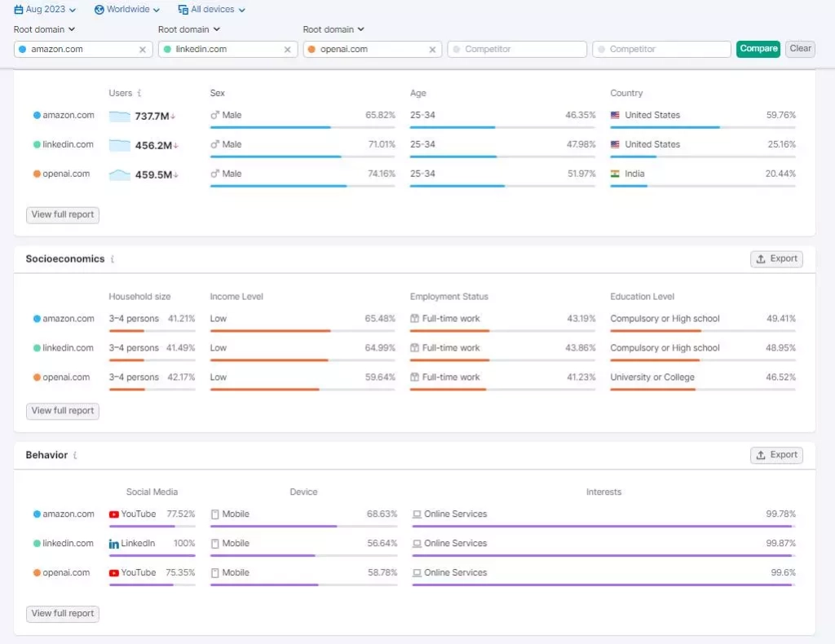Click the green Compare button
This screenshot has height=644, width=835.
(x=758, y=49)
